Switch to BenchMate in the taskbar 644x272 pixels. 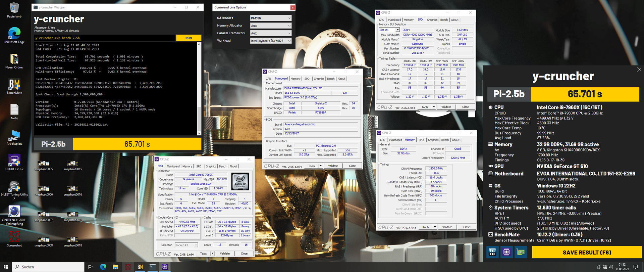pos(140,267)
